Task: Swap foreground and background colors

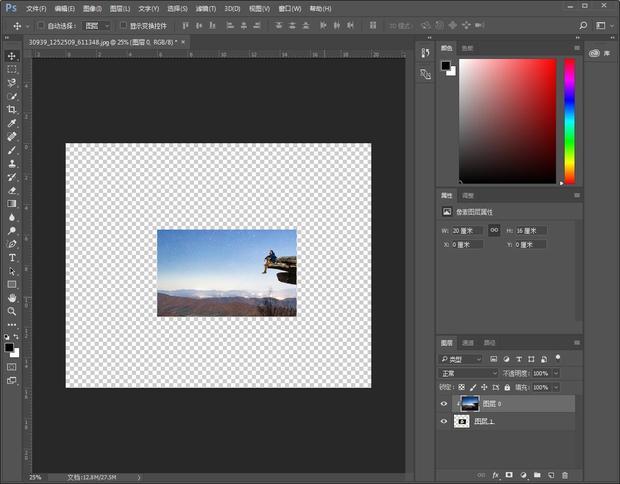Action: [x=16, y=337]
